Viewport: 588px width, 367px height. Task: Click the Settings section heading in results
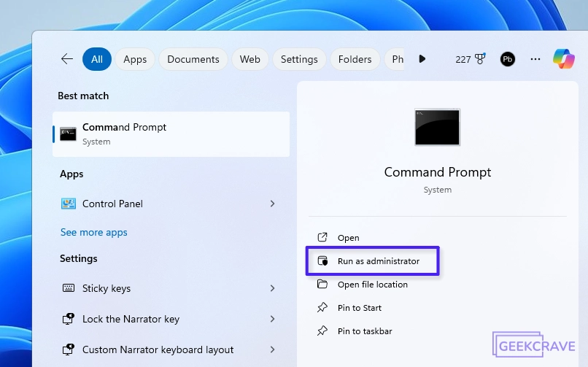pyautogui.click(x=79, y=259)
